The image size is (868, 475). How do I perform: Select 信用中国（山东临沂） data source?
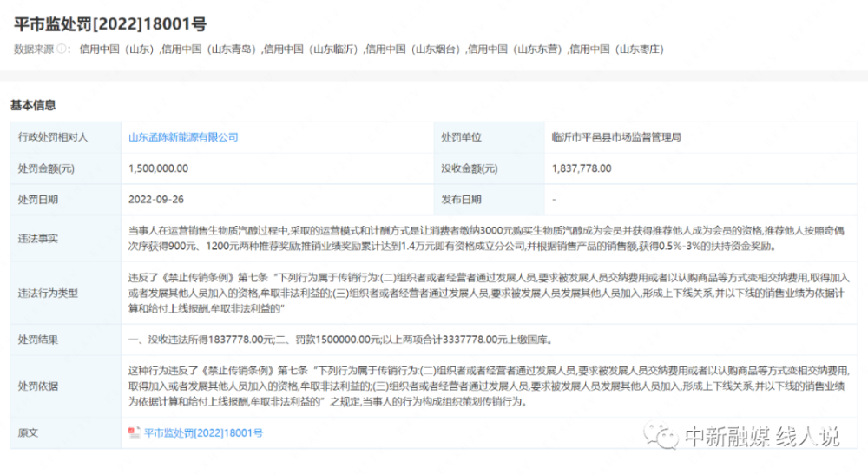[311, 49]
